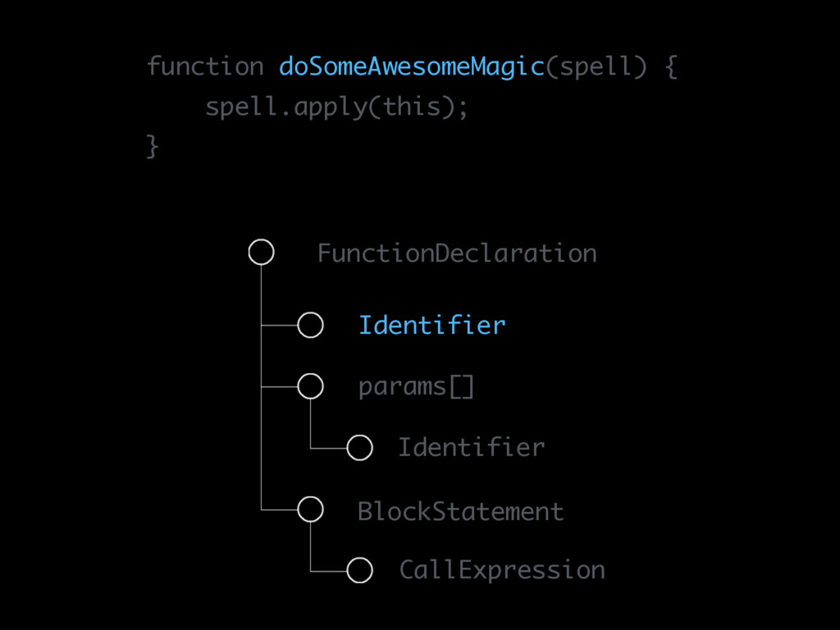The width and height of the screenshot is (840, 630).
Task: Click the FunctionDeclaration root node circle
Action: pos(262,253)
